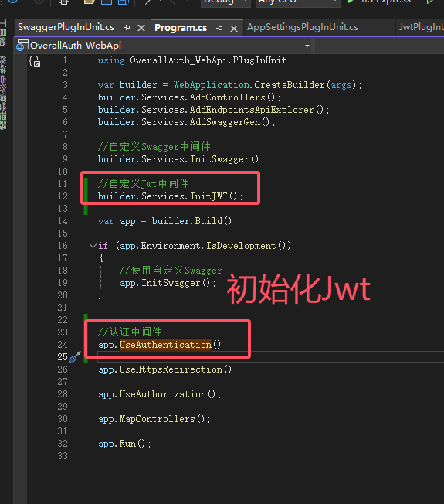The width and height of the screenshot is (444, 504).
Task: Open the Debug configuration dropdown
Action: tap(226, 2)
